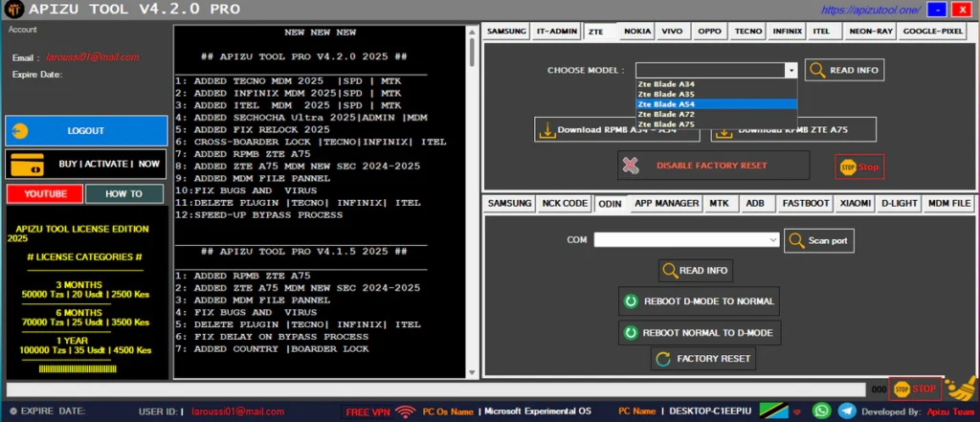Screen dimensions: 980x422
Task: Click Scan port with magnifier icon
Action: (819, 241)
